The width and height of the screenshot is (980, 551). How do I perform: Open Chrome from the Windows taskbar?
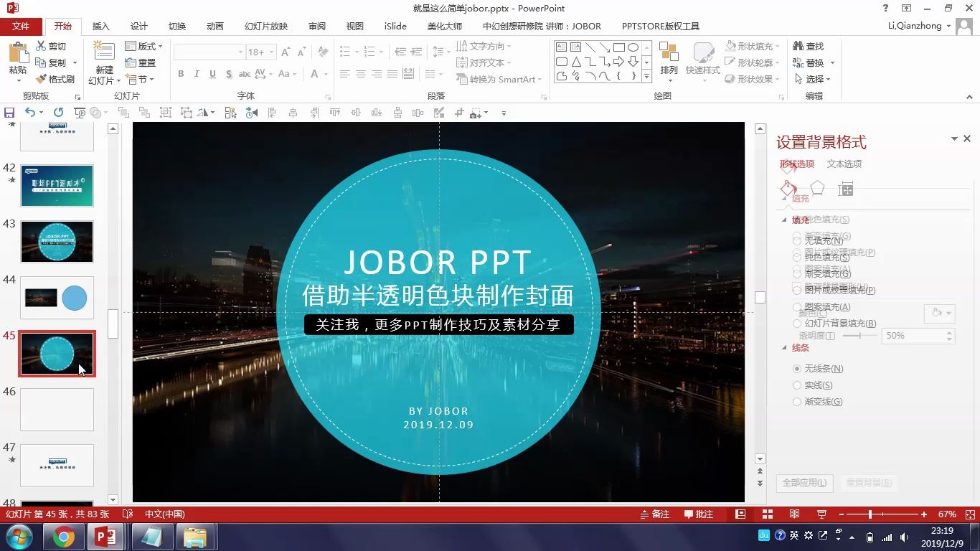click(64, 537)
